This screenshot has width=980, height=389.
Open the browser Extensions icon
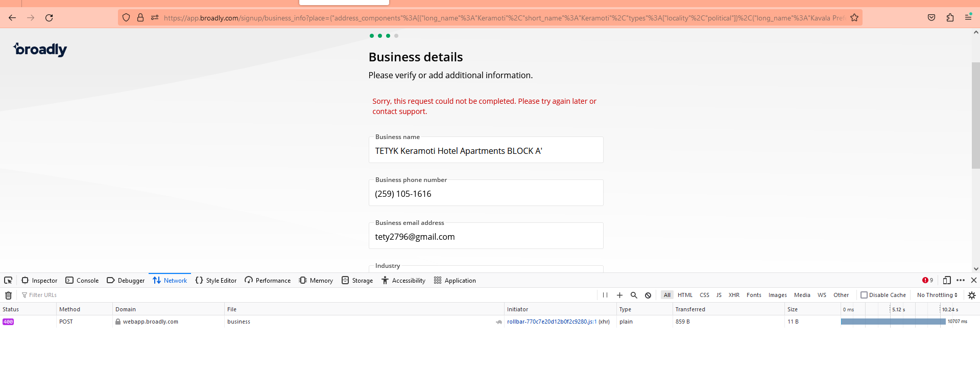coord(950,18)
